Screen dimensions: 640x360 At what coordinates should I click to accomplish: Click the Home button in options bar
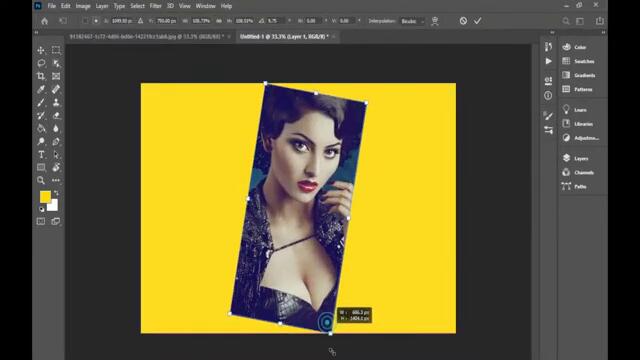[x=44, y=21]
